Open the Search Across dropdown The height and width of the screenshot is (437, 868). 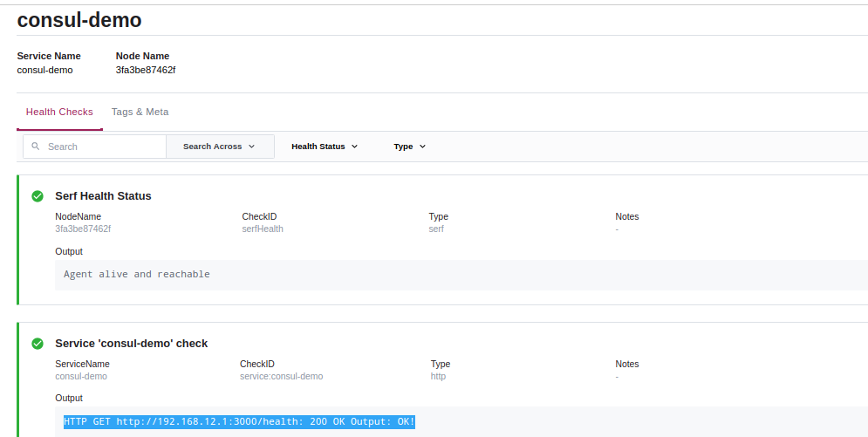[220, 147]
